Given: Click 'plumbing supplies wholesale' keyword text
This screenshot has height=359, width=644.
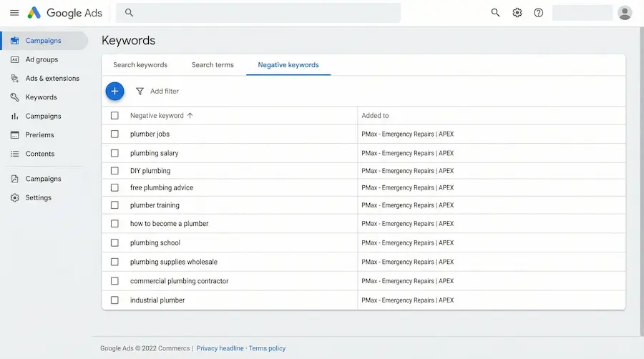Looking at the screenshot, I should coord(174,262).
